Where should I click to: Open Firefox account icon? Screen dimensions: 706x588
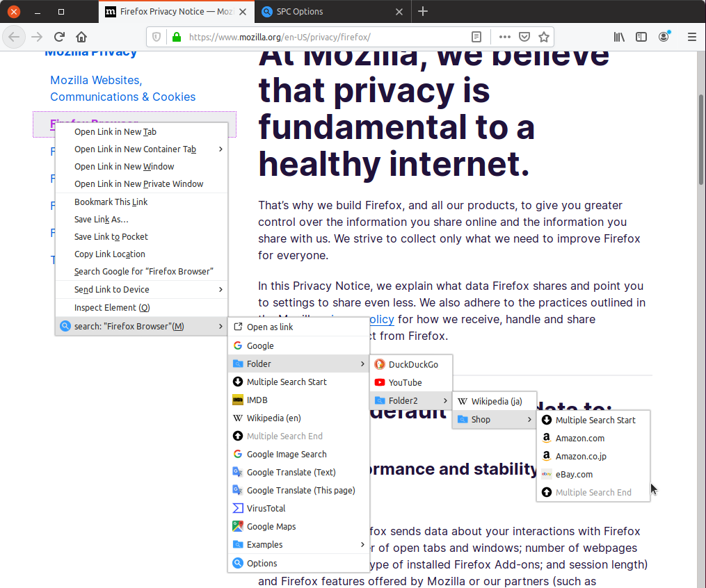pos(664,37)
